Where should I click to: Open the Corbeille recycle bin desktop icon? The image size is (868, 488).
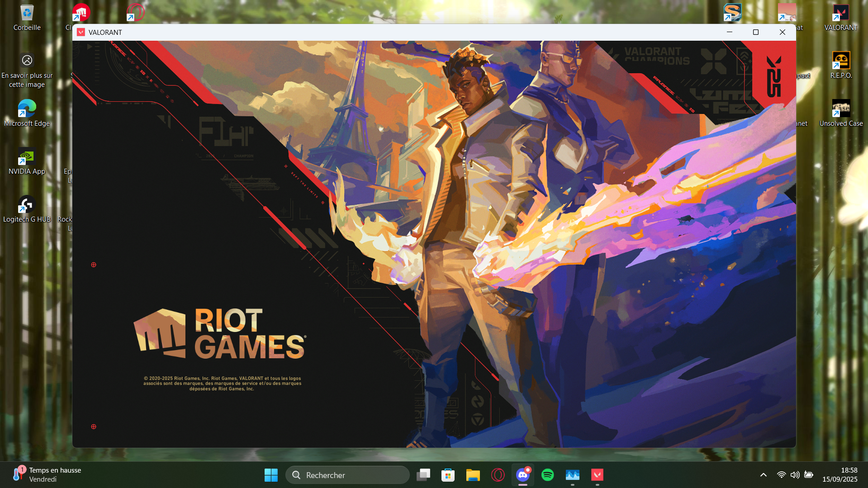click(27, 18)
